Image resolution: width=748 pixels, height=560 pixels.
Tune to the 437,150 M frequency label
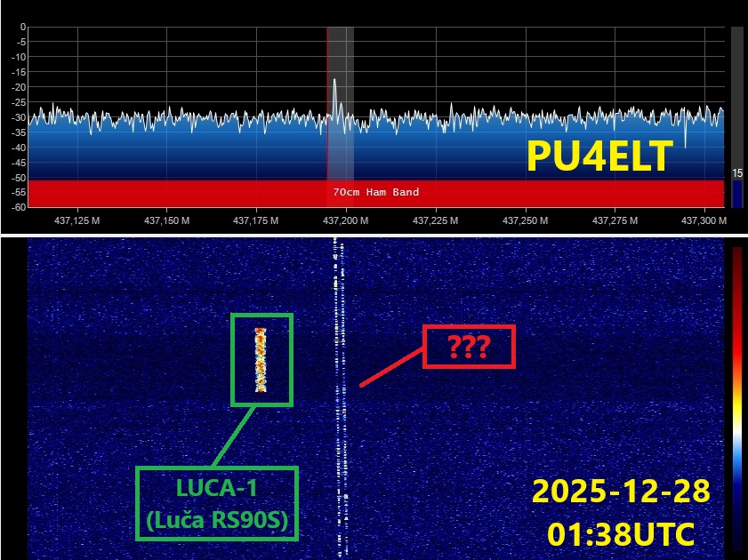pos(167,220)
